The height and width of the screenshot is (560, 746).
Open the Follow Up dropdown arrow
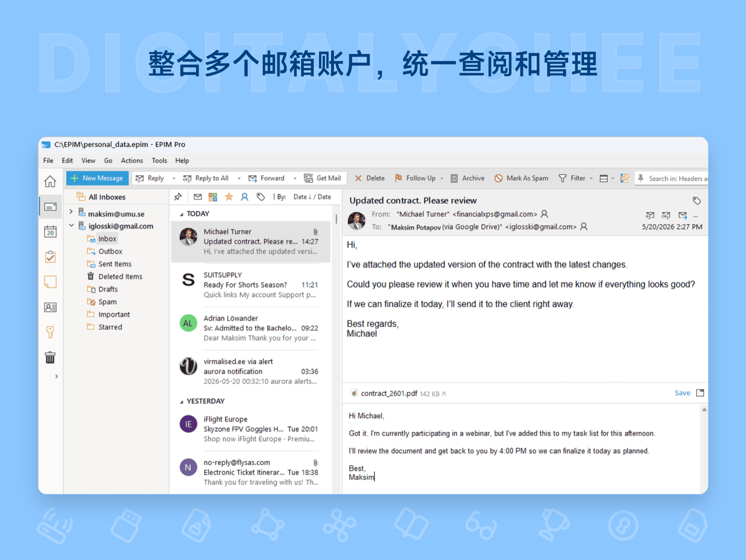point(442,179)
